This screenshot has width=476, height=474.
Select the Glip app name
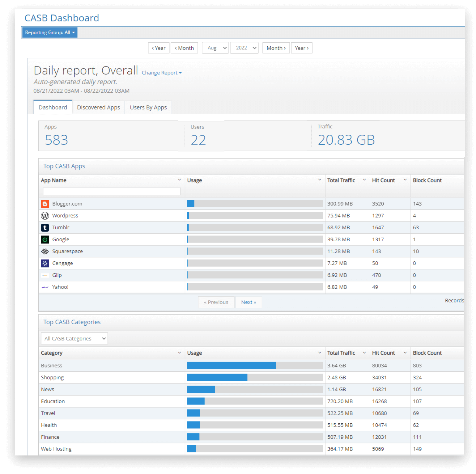57,275
